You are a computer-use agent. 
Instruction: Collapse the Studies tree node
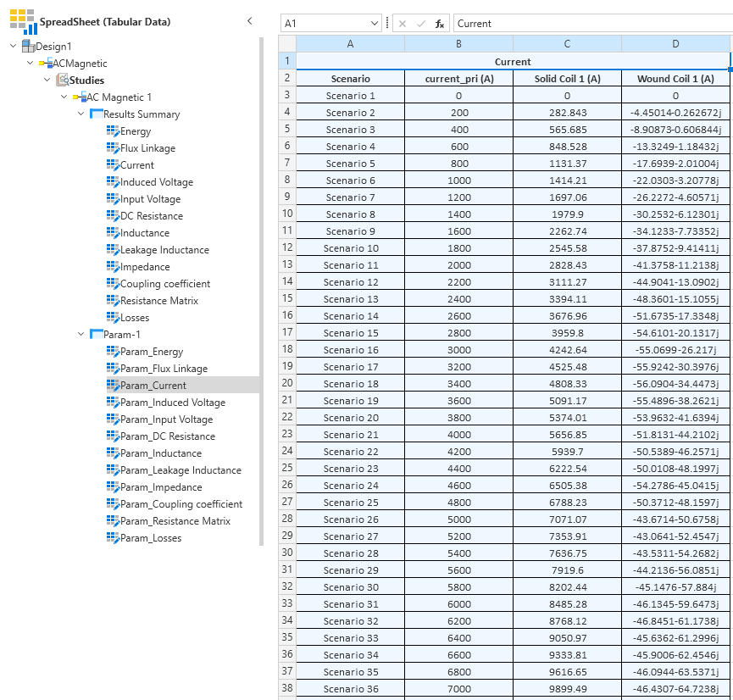click(x=47, y=80)
